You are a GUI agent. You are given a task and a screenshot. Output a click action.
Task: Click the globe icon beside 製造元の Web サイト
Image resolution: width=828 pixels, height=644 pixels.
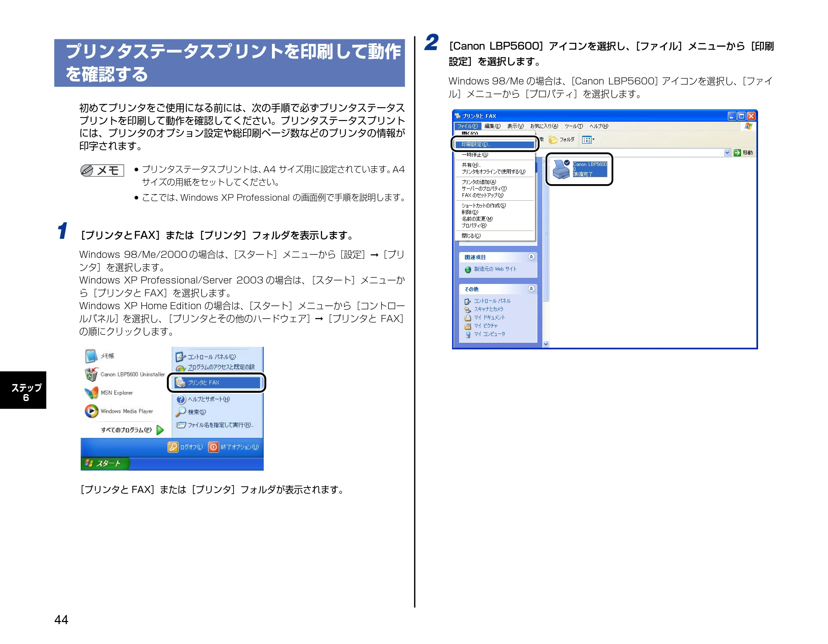tap(468, 269)
